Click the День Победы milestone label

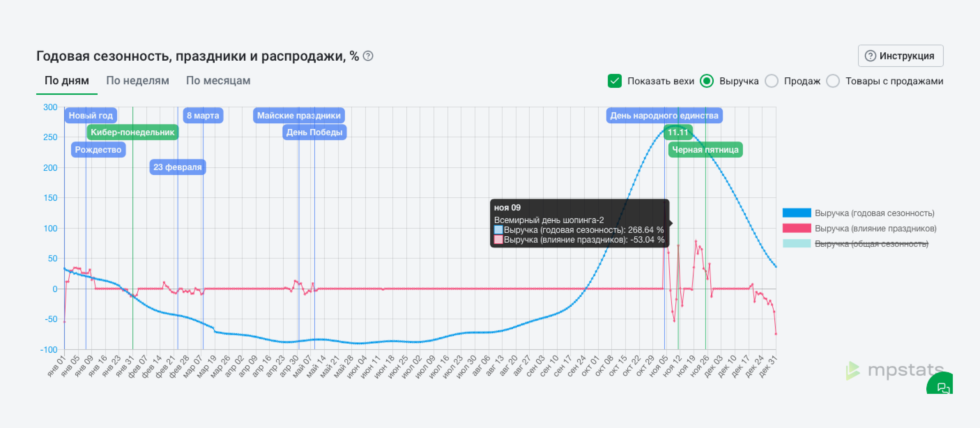[314, 132]
